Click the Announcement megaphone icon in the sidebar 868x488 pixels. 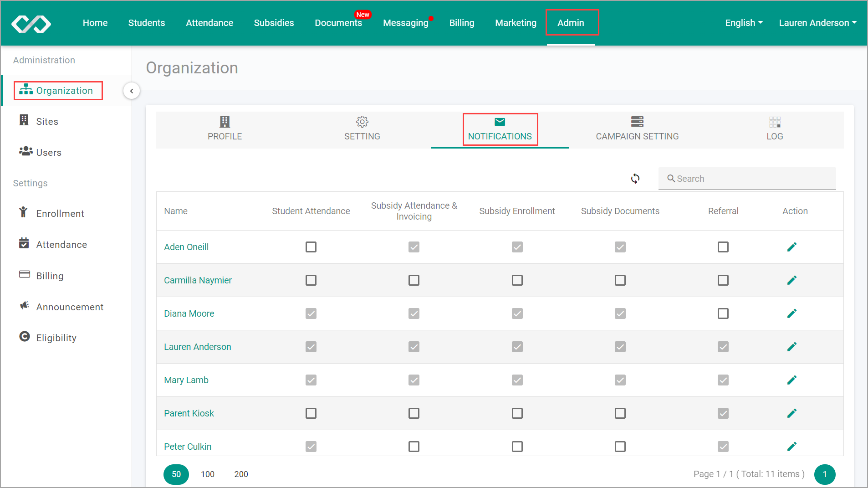click(25, 305)
